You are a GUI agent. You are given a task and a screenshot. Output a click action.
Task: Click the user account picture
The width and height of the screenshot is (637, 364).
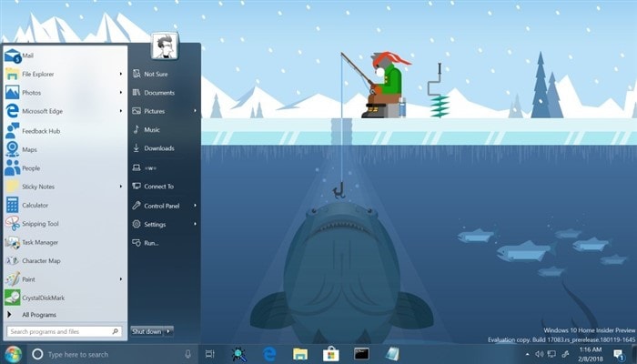point(165,45)
